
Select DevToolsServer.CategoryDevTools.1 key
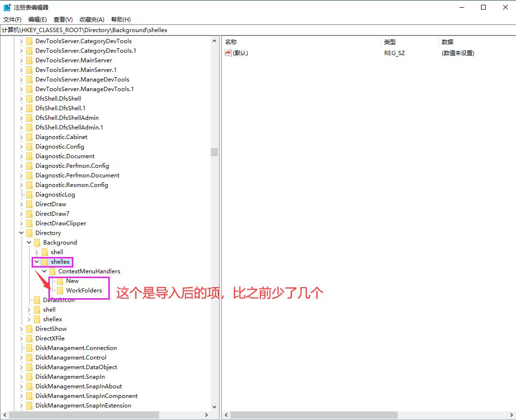[x=86, y=51]
